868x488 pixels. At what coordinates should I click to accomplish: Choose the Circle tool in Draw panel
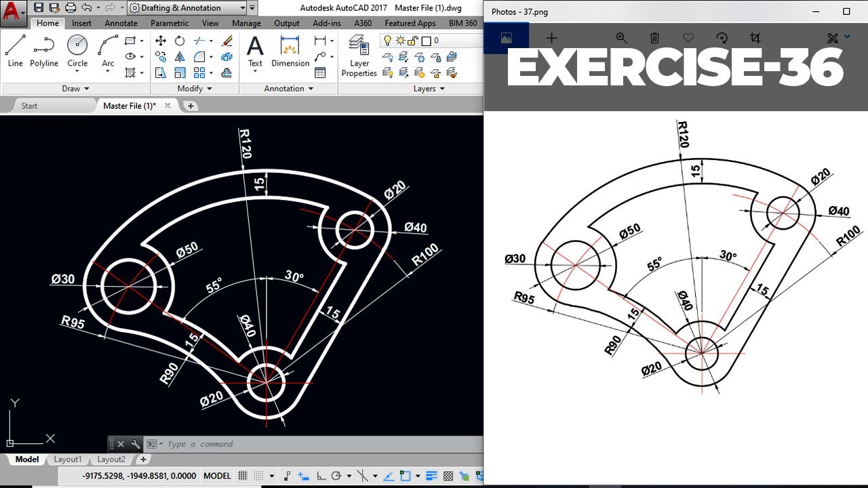77,52
